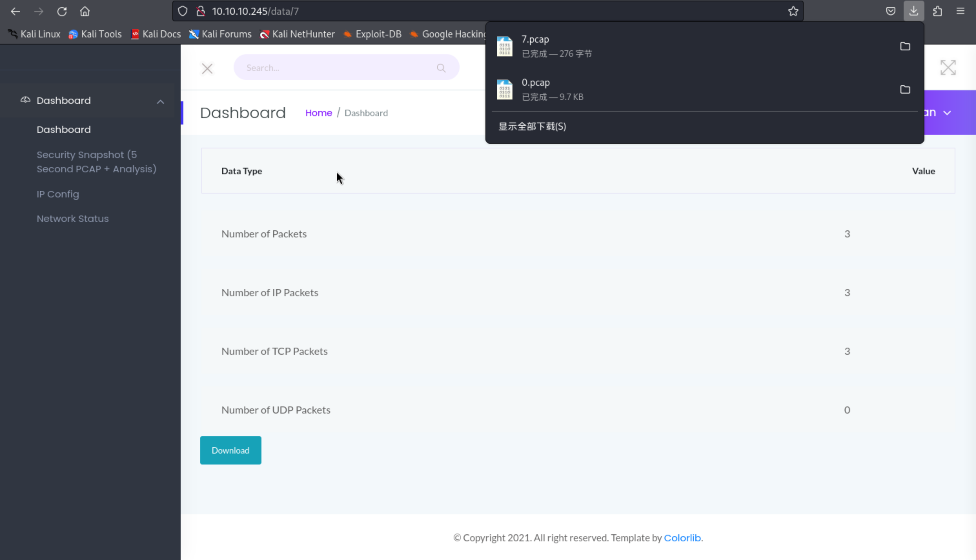Screen dimensions: 976x560
Task: Bookmark this page with the star icon
Action: [793, 12]
